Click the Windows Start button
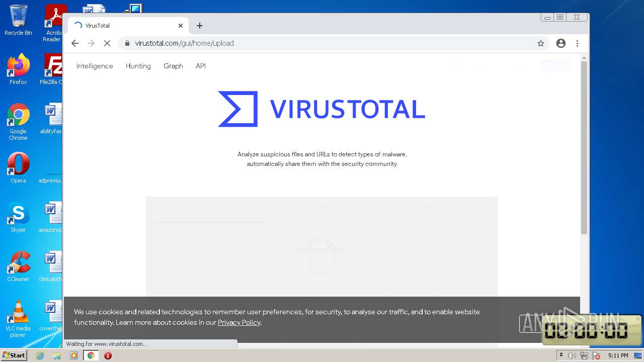The image size is (644, 362). point(14,355)
